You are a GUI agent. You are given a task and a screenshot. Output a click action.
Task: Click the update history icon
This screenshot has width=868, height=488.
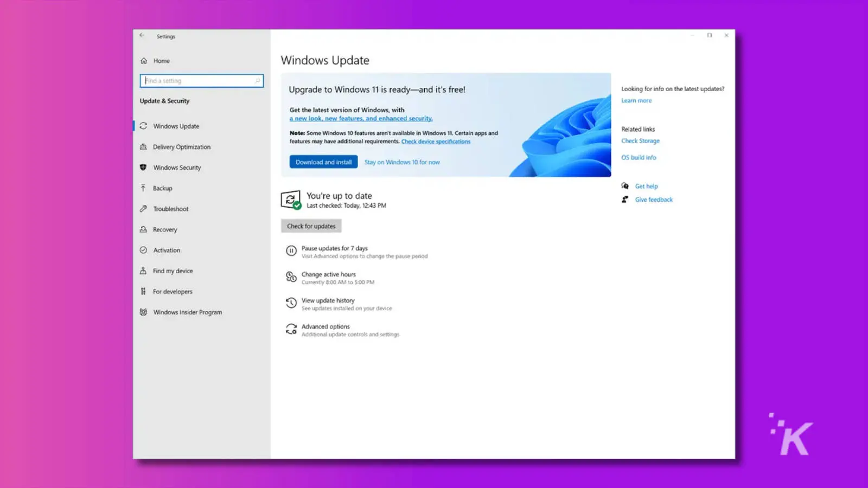[x=291, y=303]
